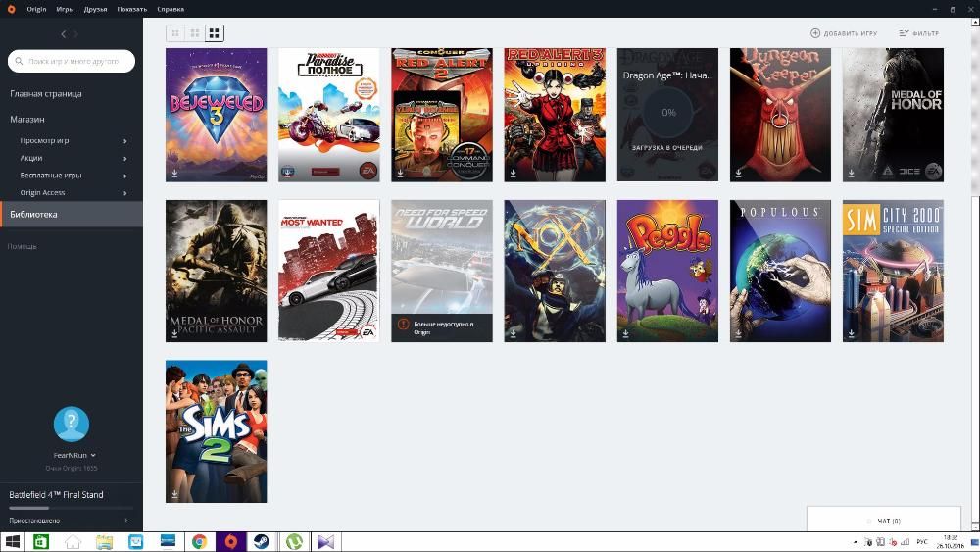Select NFS Most Wanted game tile
This screenshot has height=552, width=980.
(x=328, y=271)
